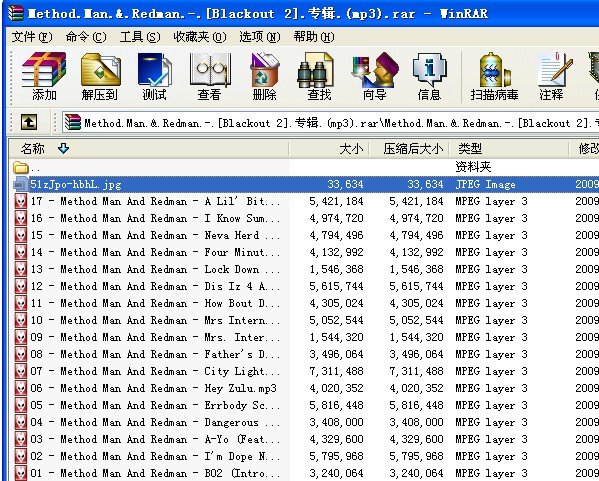
Task: Click the JPEG file icon of 51zJpo-hbhL.jpg
Action: pos(21,184)
